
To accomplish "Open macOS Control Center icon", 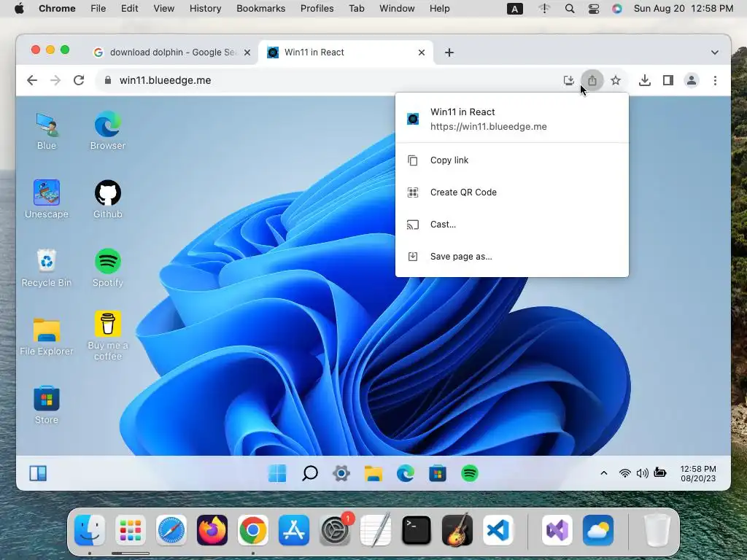I will 594,9.
